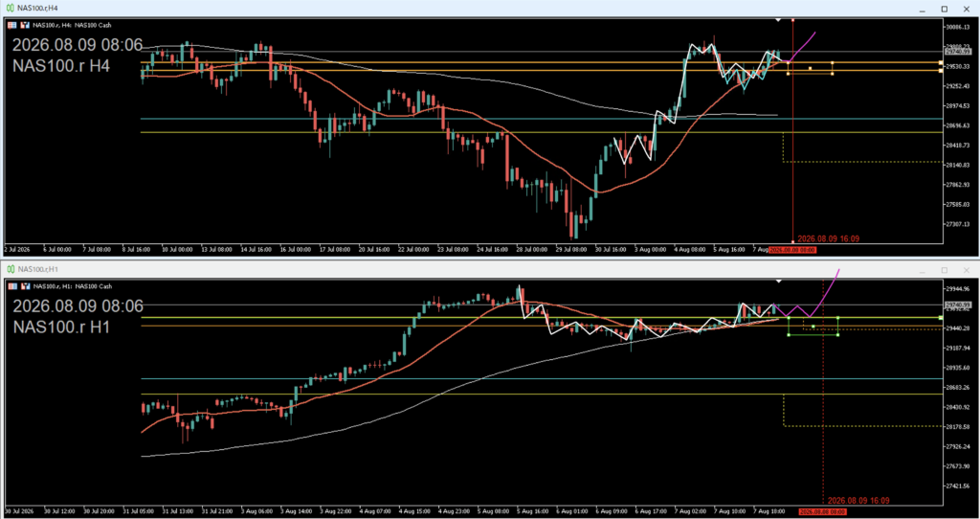
Task: Click red 2026.08.09 16:09 label in H4 chart
Action: click(x=828, y=238)
